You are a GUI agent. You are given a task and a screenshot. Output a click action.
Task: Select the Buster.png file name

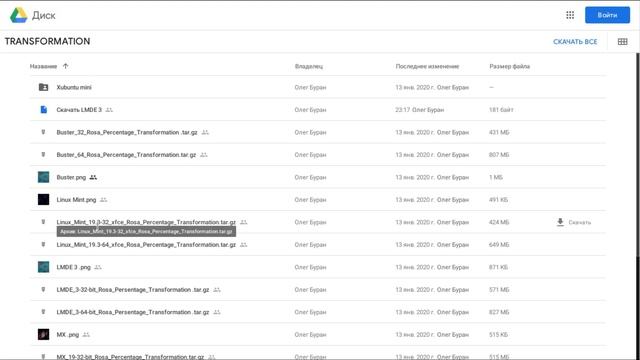pos(71,177)
